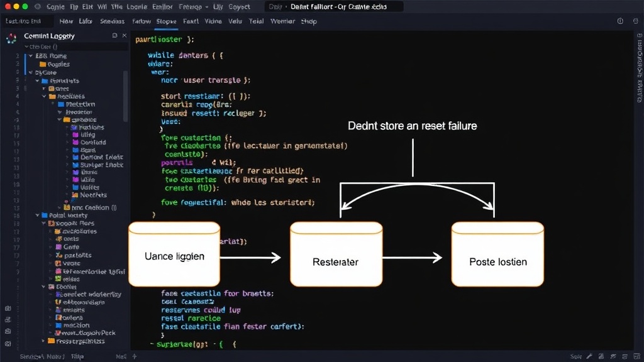Click the topmost icon of the bottom-left icon stack
Image resolution: width=644 pixels, height=362 pixels.
click(x=8, y=308)
